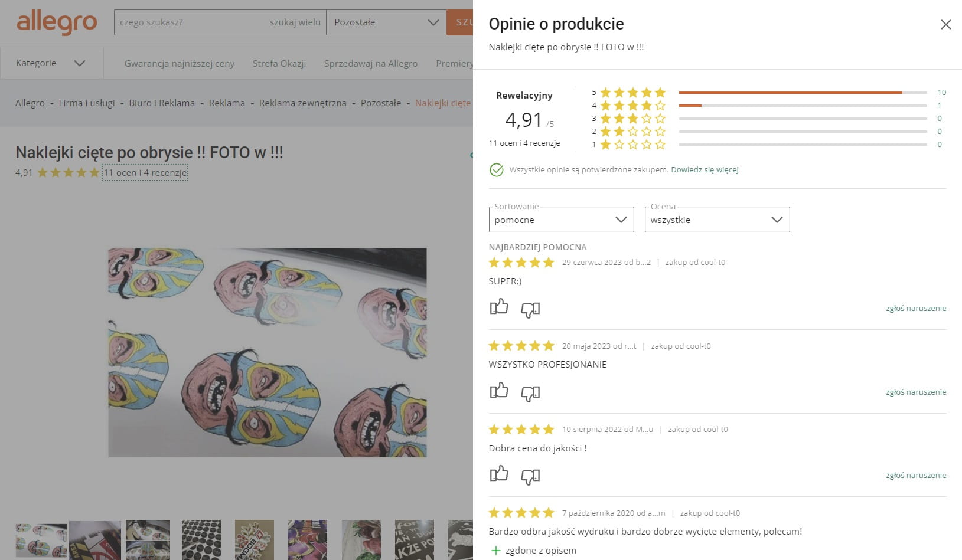Thumbs down the Dobra cena review

pos(530,476)
